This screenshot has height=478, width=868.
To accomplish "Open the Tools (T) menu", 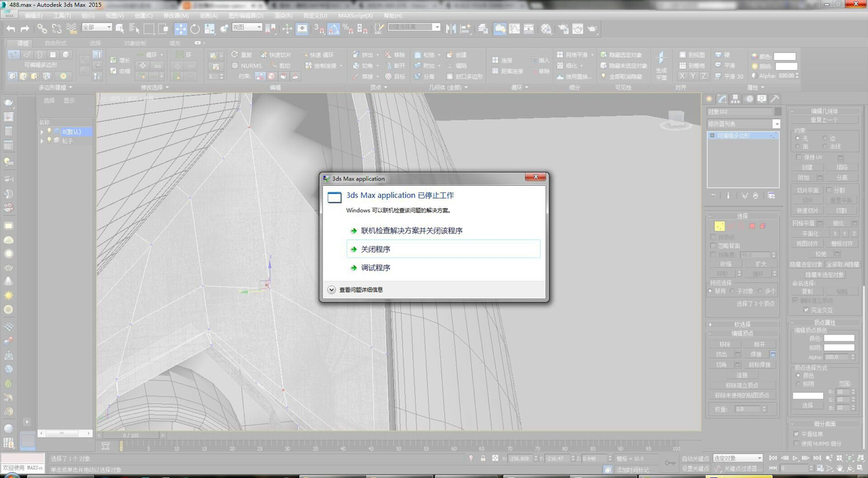I will pos(62,16).
